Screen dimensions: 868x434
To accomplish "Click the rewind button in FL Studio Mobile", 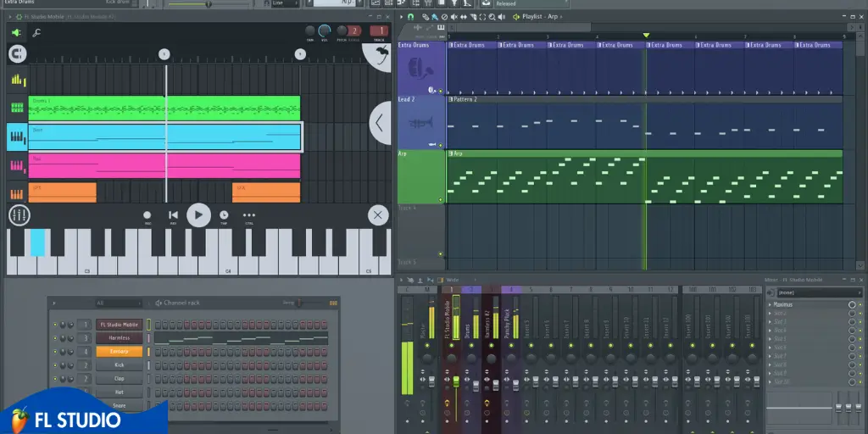I will (173, 214).
